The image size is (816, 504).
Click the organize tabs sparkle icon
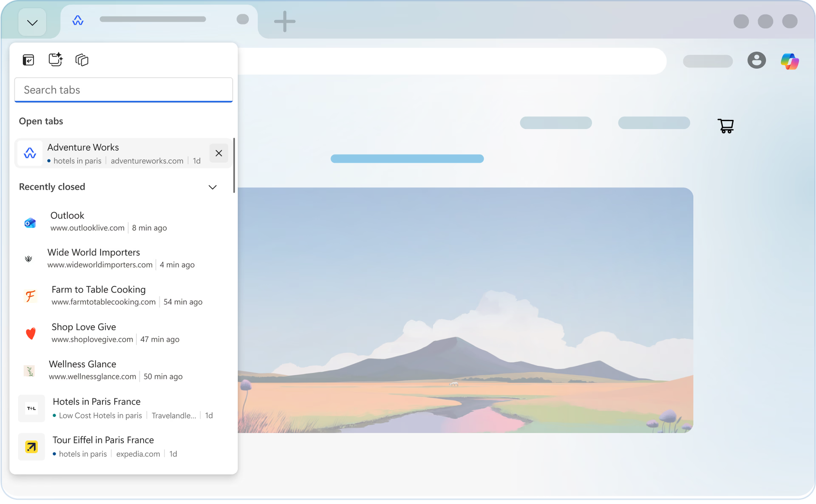pos(55,59)
